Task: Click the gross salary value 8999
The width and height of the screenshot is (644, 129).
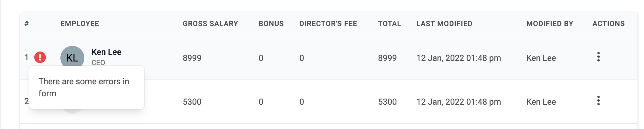Action: (192, 58)
